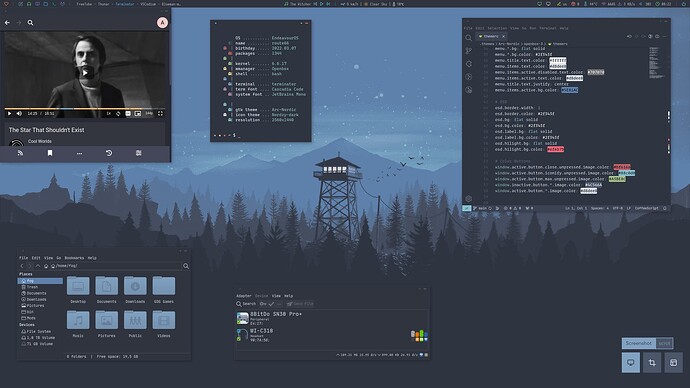The image size is (690, 388).
Task: Open FreeTube search magnifier
Action: click(30, 23)
